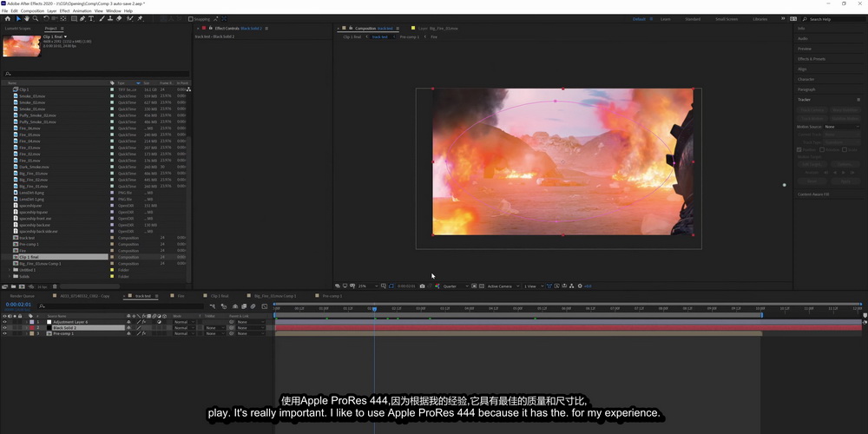
Task: Select the Rotation tool
Action: coord(46,19)
